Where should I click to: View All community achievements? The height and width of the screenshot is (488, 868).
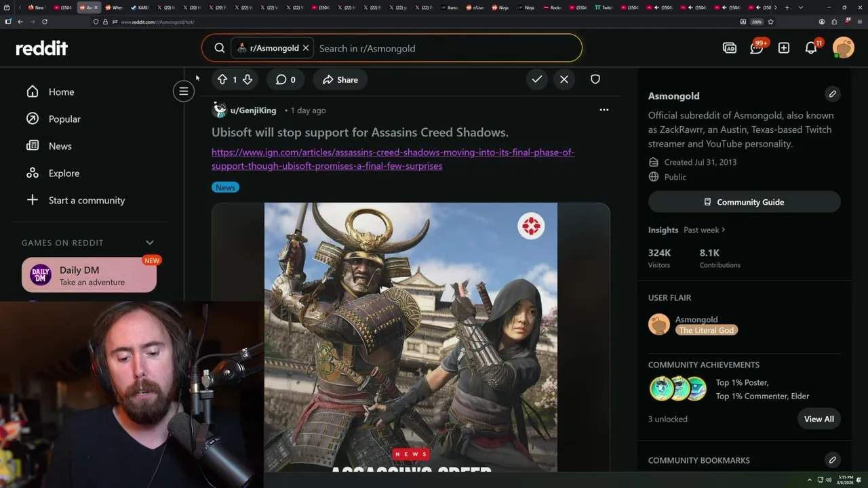tap(818, 419)
